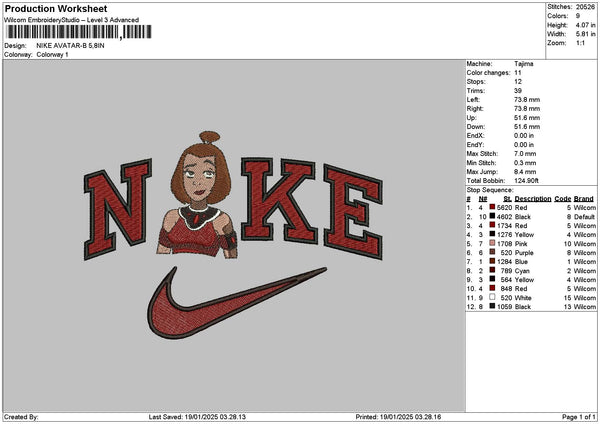This screenshot has height=424, width=600.
Task: Select the design name NIKE AVATAR-B 5,8IN
Action: [70, 46]
